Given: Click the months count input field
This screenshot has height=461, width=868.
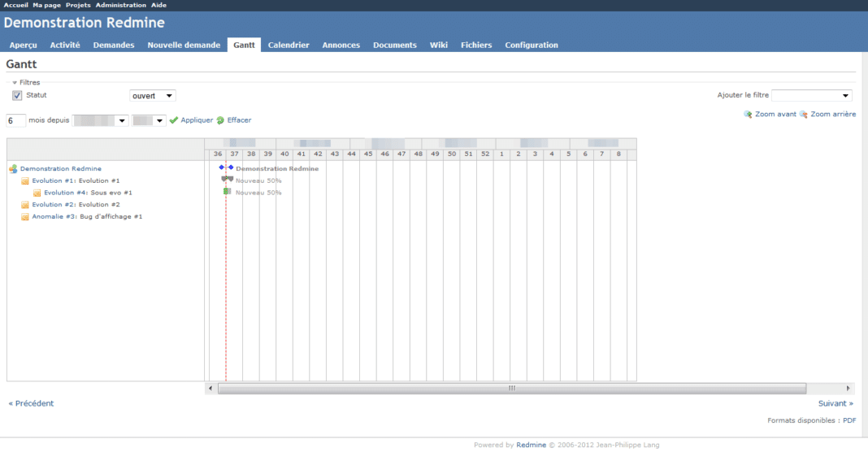Looking at the screenshot, I should click(15, 121).
